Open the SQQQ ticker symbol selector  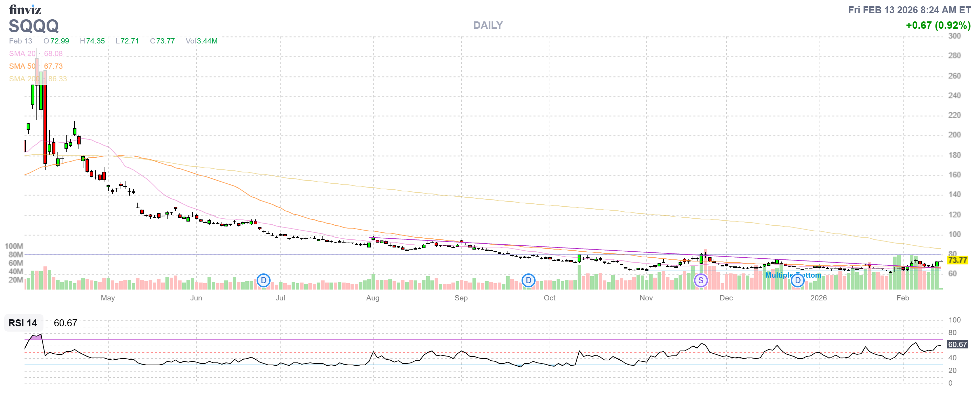tap(34, 26)
